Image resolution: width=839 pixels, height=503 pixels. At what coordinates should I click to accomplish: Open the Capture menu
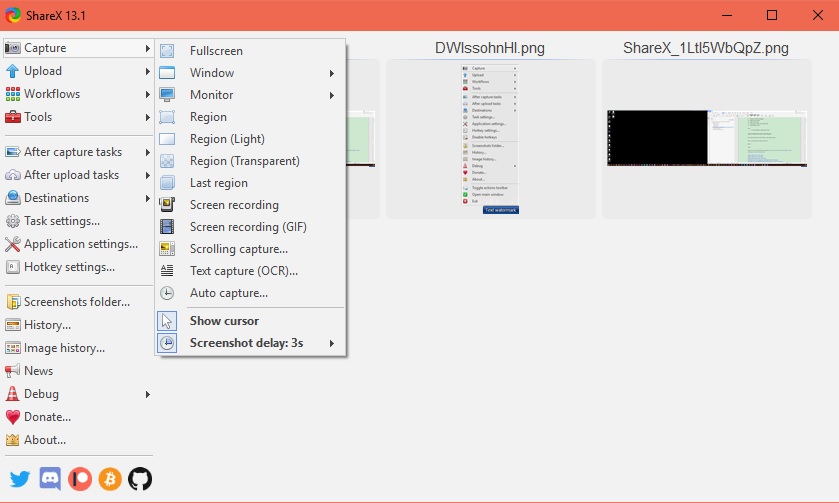click(78, 48)
